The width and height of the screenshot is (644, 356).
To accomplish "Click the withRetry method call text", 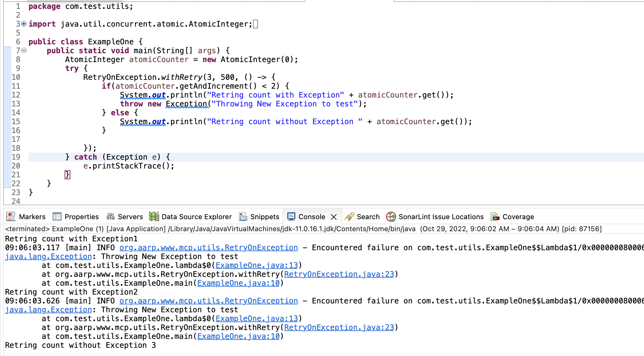I will coord(182,77).
